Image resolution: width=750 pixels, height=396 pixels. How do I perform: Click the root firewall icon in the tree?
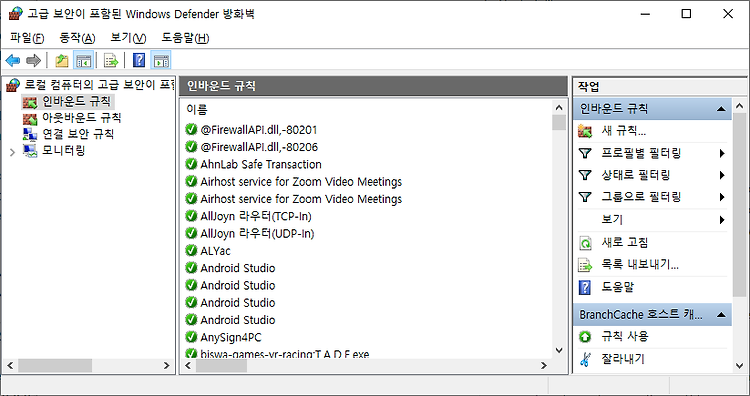(x=13, y=86)
